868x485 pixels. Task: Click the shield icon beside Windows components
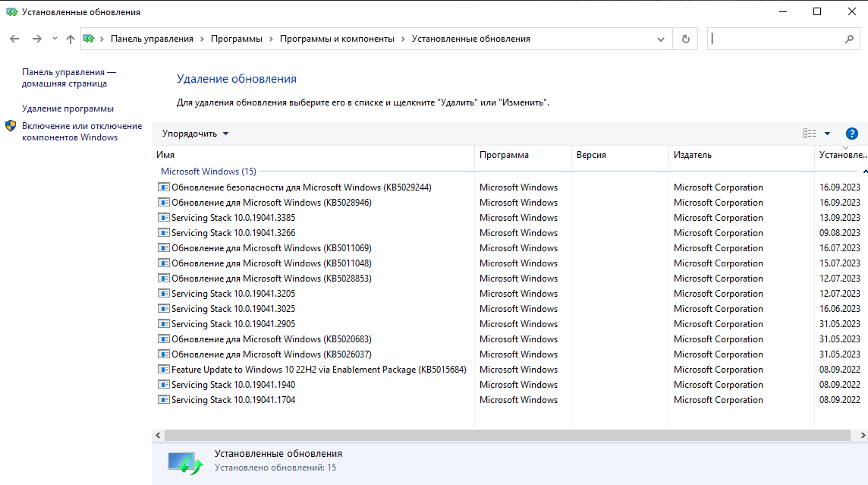click(x=11, y=126)
